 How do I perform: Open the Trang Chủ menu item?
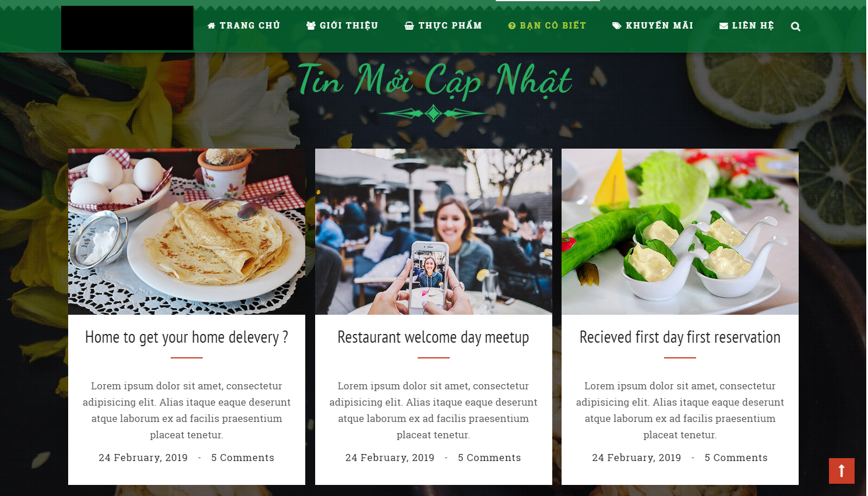244,26
